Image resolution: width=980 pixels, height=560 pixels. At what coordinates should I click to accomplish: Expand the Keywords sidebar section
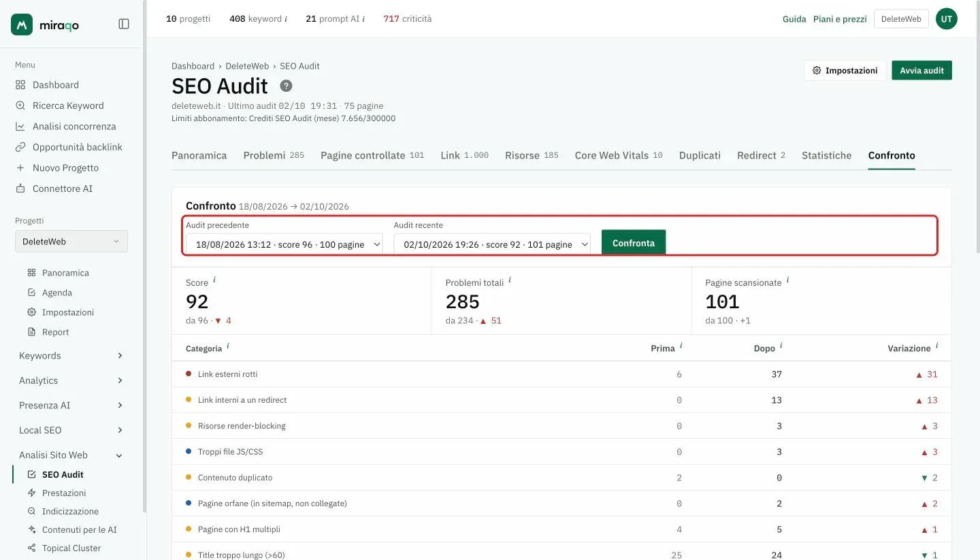coord(71,356)
